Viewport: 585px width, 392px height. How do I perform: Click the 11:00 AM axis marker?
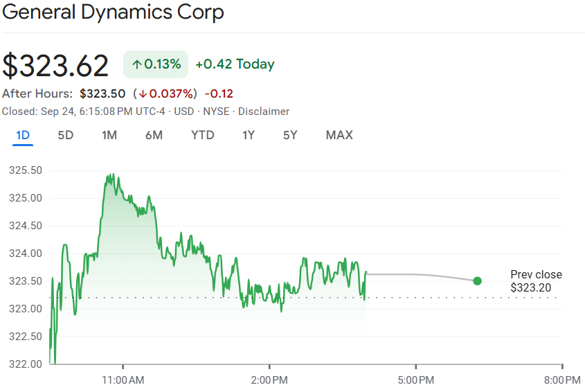pos(123,380)
